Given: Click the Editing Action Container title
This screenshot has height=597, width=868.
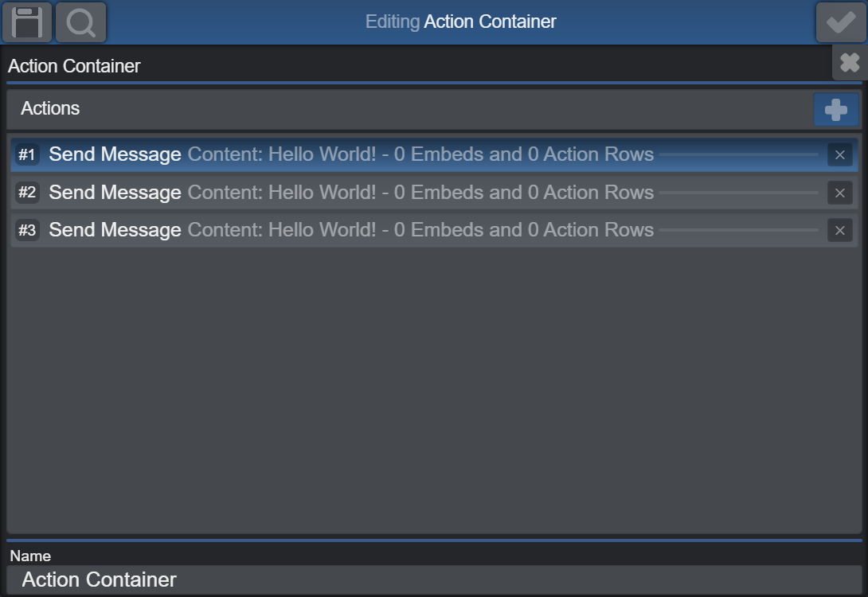Looking at the screenshot, I should tap(460, 21).
